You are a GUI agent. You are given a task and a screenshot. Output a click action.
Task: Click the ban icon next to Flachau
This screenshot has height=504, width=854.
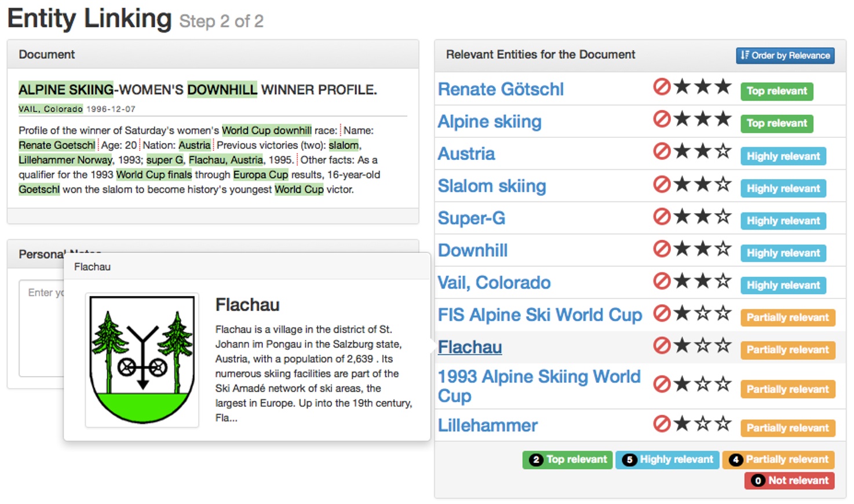[662, 345]
